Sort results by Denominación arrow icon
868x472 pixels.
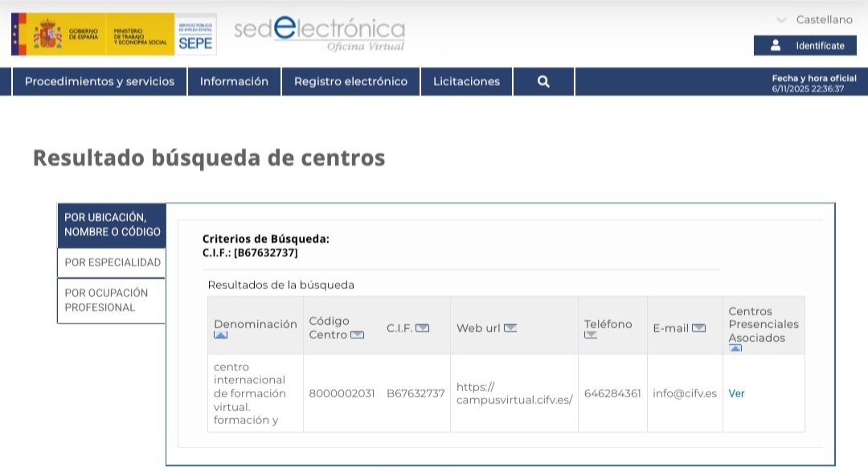pos(221,335)
